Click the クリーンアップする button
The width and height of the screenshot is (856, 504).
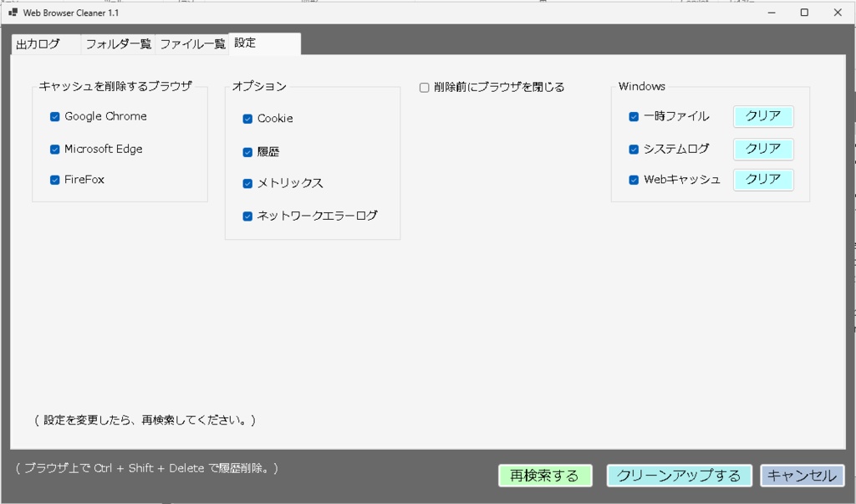(x=679, y=475)
